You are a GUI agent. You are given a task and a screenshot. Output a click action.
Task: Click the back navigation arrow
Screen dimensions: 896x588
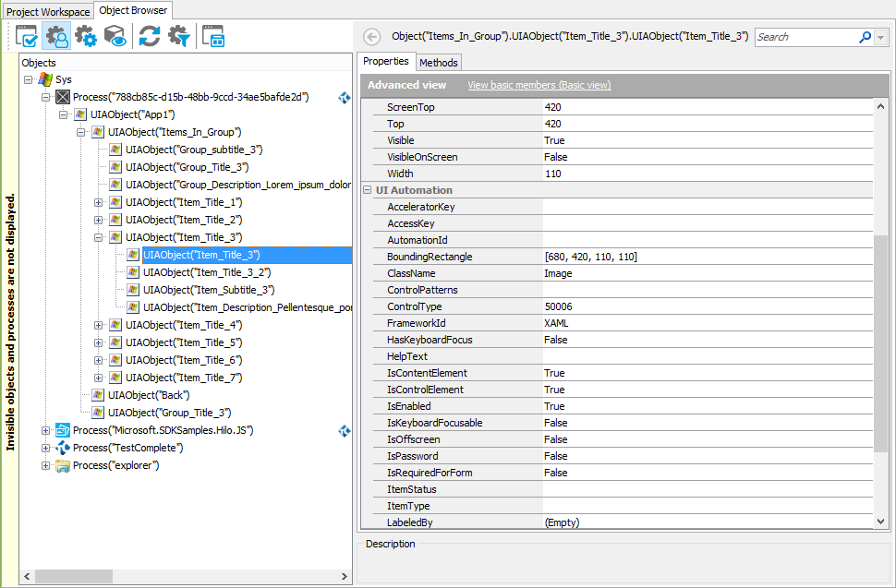[x=370, y=36]
